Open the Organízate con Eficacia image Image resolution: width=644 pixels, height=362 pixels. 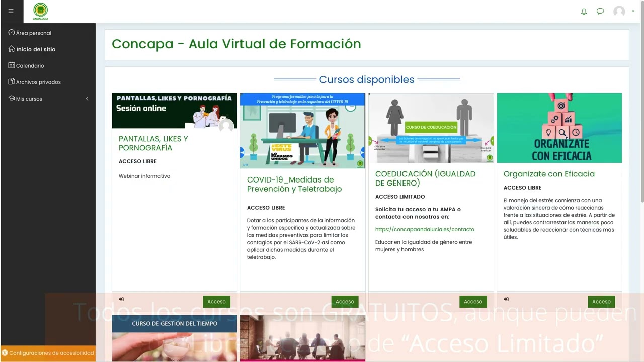click(x=559, y=128)
